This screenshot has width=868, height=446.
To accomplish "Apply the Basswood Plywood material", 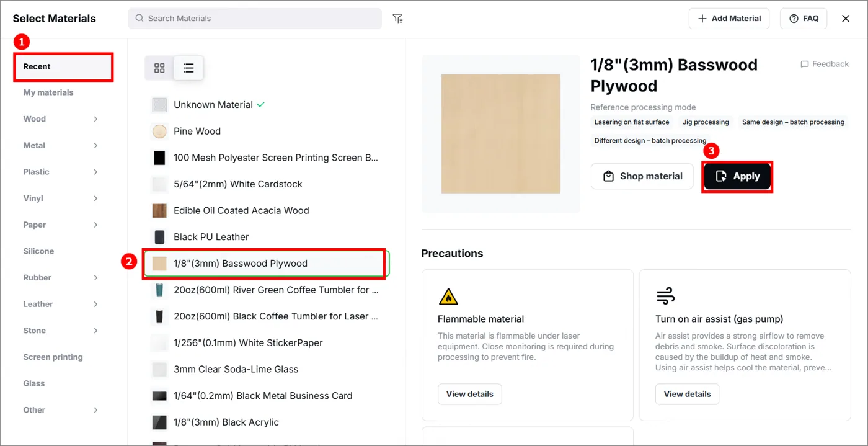I will click(x=737, y=177).
